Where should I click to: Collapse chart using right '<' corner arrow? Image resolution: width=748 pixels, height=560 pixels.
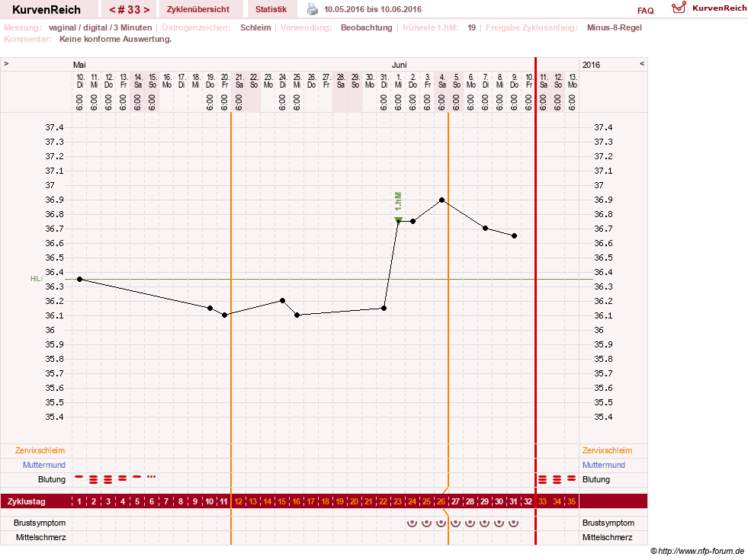coord(642,64)
